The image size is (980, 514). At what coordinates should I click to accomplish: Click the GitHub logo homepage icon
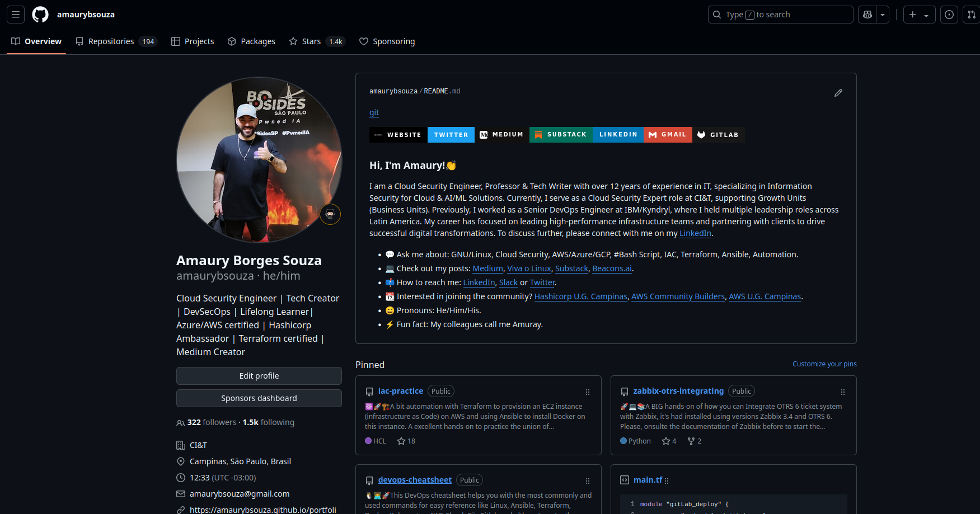point(40,15)
